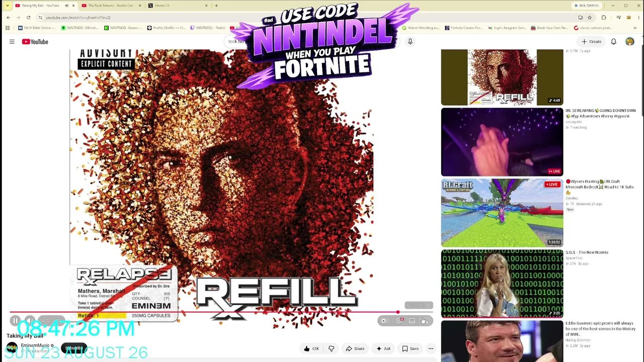Dislike the video with the thumbs-down icon

point(331,348)
